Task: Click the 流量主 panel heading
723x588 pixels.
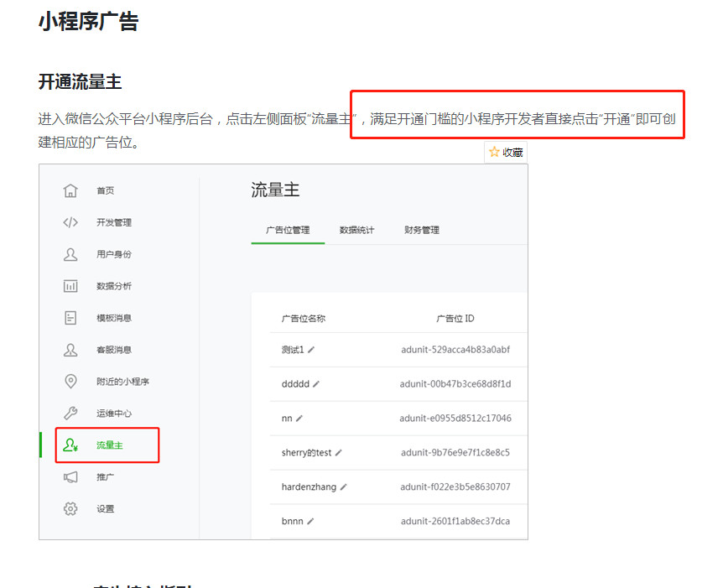Action: [x=275, y=190]
